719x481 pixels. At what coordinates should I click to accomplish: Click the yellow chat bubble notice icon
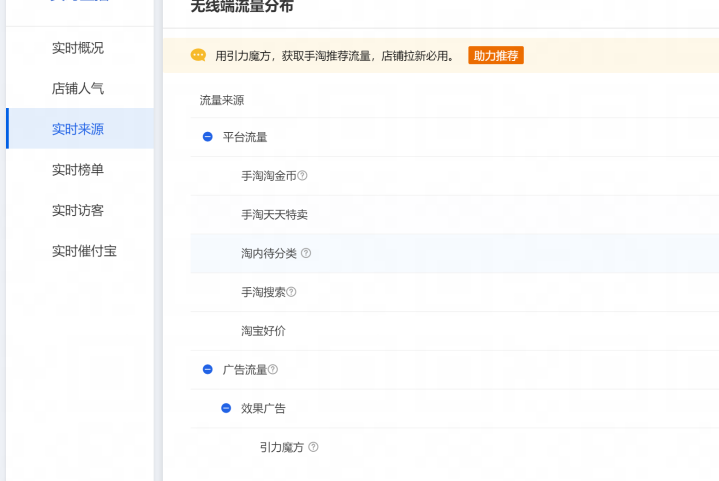coord(198,55)
